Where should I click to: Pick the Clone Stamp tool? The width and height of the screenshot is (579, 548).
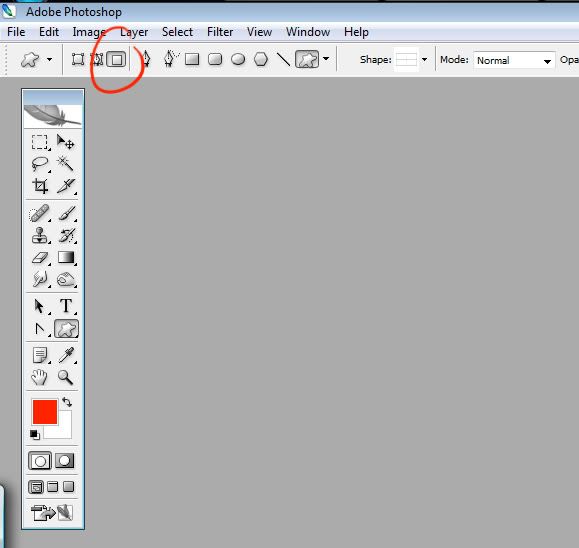(40, 235)
